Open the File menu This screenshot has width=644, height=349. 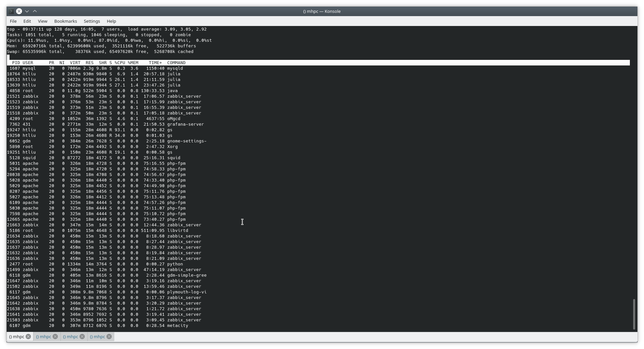[13, 21]
